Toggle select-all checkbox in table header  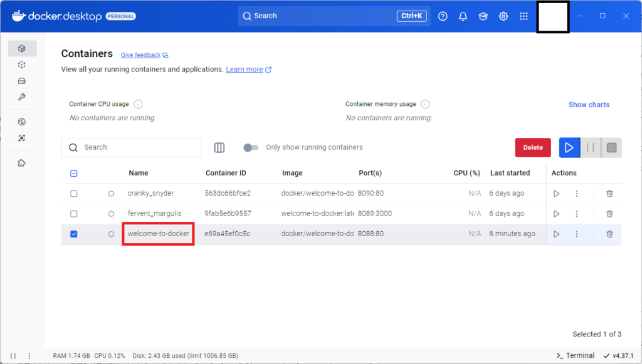(x=74, y=174)
